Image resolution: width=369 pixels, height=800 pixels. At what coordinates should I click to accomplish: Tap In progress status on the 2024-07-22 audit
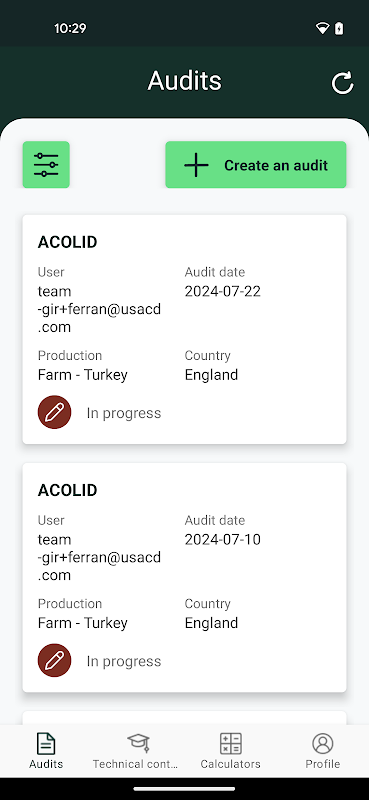[x=124, y=413]
